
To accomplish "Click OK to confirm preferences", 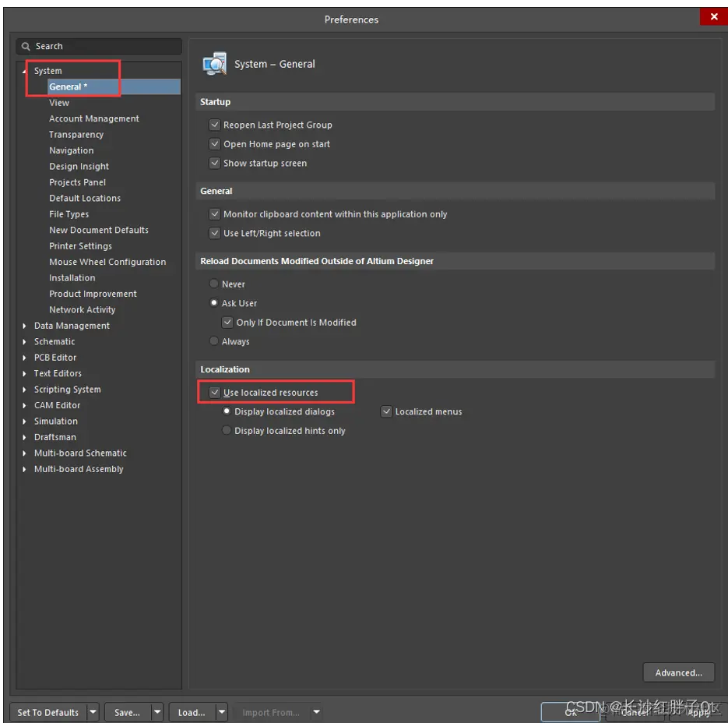I will [571, 712].
